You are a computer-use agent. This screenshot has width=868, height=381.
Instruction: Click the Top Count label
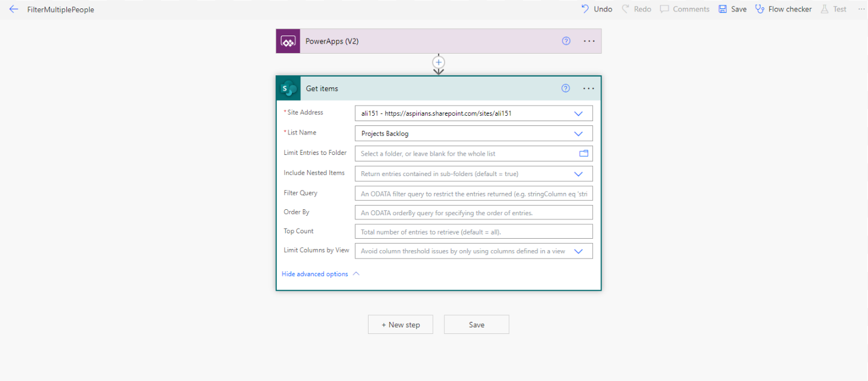[299, 231]
